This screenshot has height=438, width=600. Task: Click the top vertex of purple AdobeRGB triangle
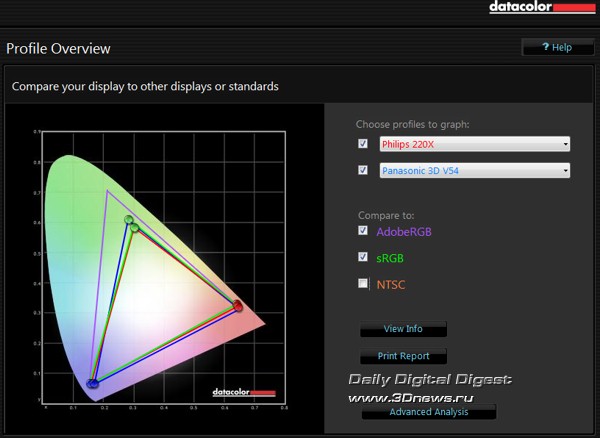tap(107, 191)
